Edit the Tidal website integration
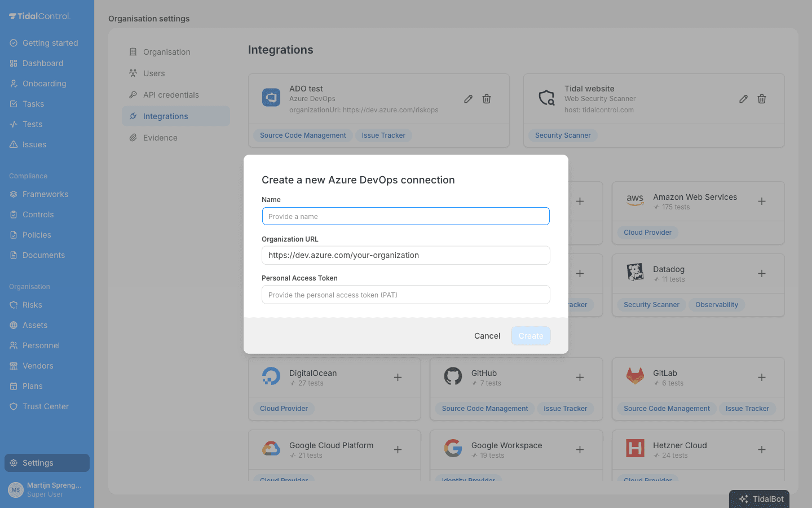812x508 pixels. pos(743,99)
